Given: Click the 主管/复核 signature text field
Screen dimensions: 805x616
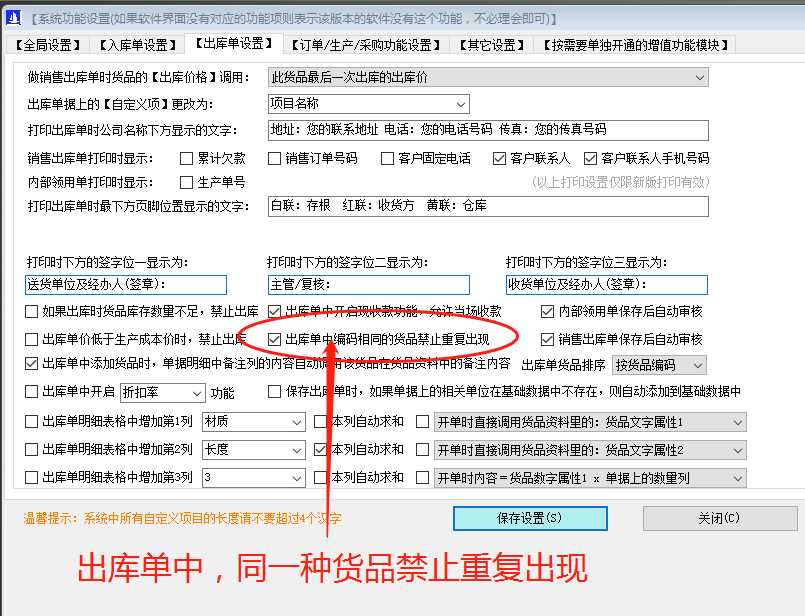Looking at the screenshot, I should [370, 284].
